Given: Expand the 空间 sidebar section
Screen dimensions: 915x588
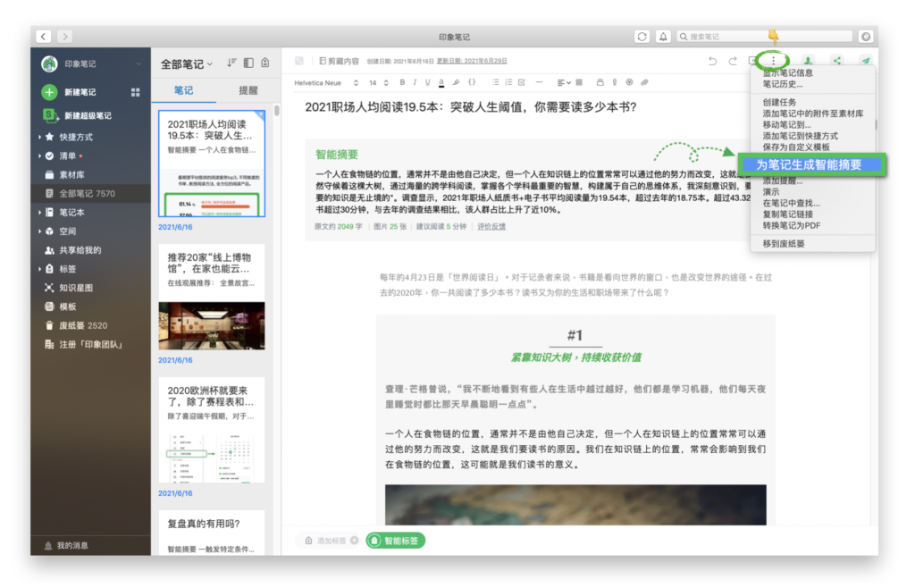Looking at the screenshot, I should [39, 231].
